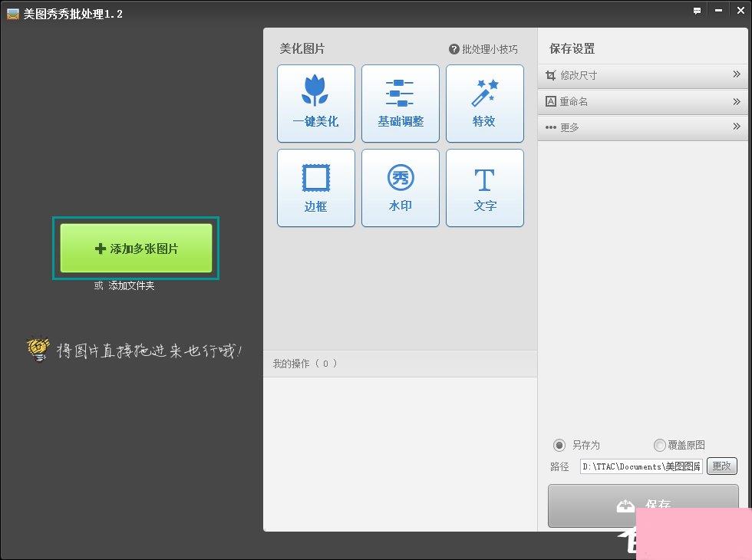Open the 特效 effects tool
Image resolution: width=752 pixels, height=560 pixels.
coord(485,104)
